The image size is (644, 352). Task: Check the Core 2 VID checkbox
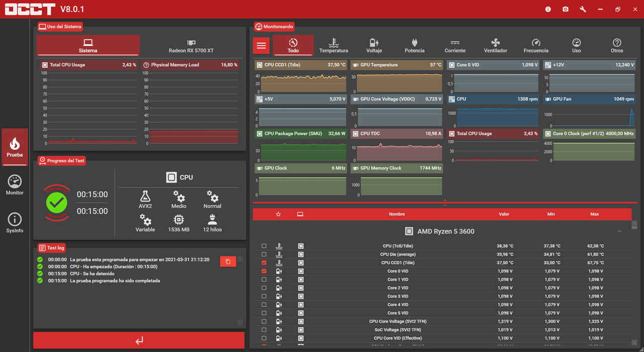[264, 288]
